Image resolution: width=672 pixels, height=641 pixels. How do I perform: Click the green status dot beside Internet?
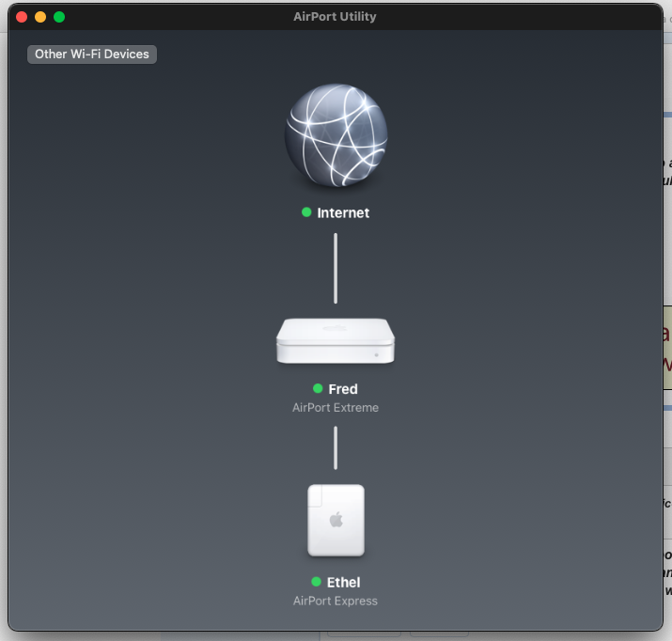click(306, 212)
